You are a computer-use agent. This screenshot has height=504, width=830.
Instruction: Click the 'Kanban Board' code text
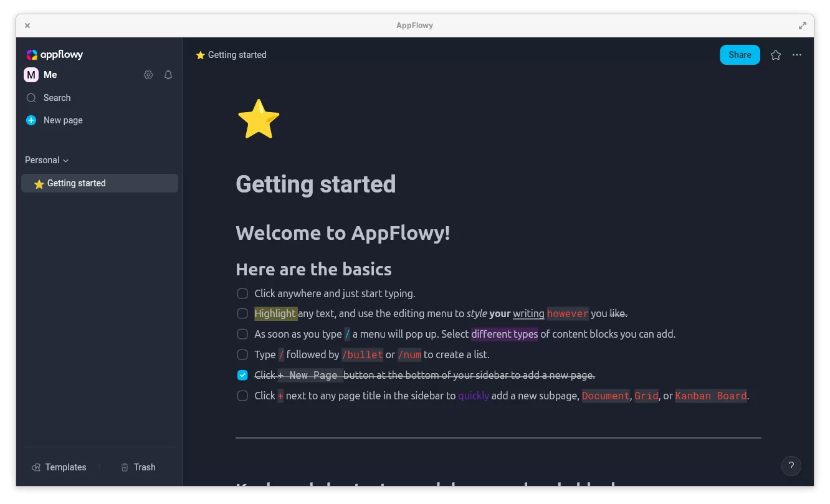(711, 396)
